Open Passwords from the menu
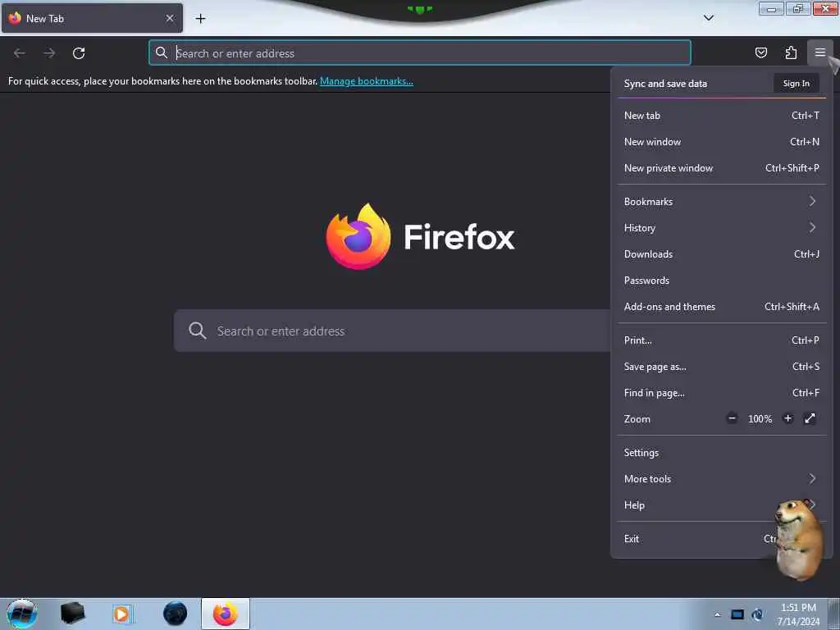 point(722,281)
